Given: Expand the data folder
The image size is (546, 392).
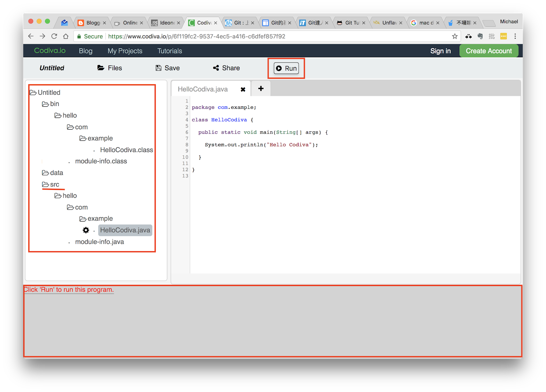Looking at the screenshot, I should (x=53, y=173).
